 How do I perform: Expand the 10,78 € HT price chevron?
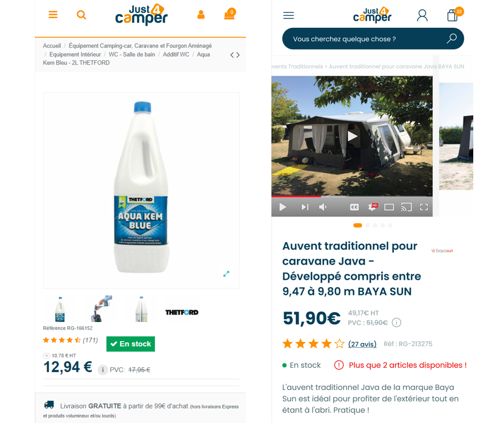point(46,356)
